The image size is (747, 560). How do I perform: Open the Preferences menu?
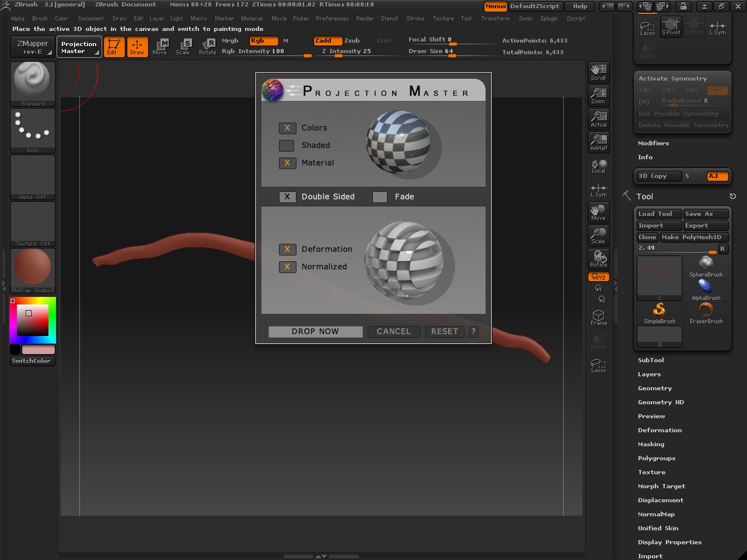(332, 19)
